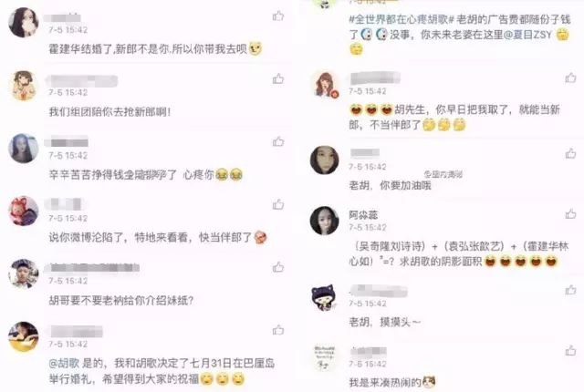Like the 我们组团陪你去抢新郎 comment
584x392 pixels.
click(x=278, y=78)
